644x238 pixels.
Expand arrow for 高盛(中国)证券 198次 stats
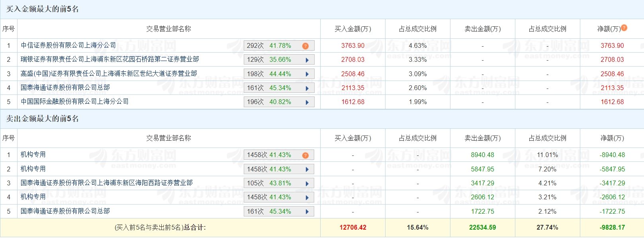click(x=307, y=74)
